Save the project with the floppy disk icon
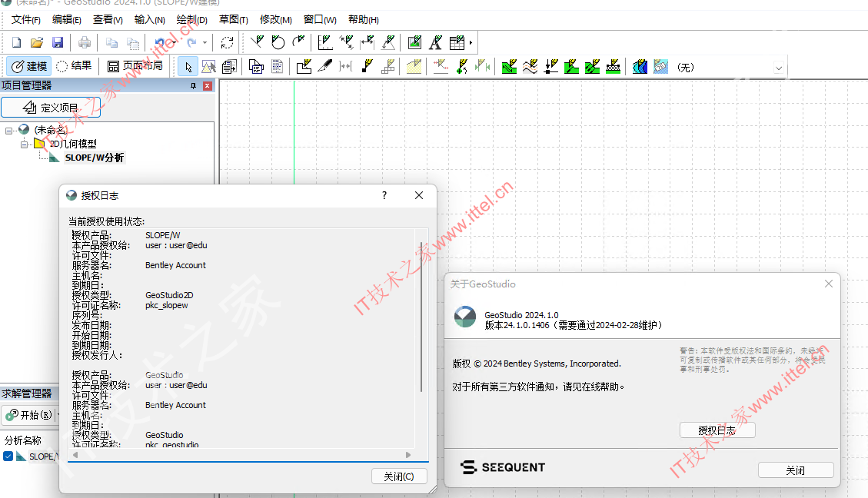This screenshot has width=868, height=498. click(58, 42)
